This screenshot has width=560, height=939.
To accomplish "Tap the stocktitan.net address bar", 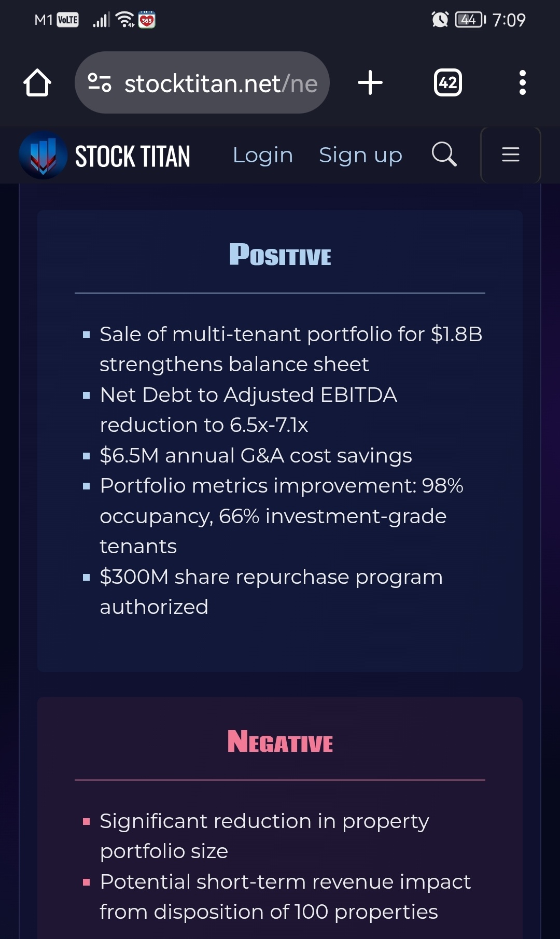I will [202, 82].
